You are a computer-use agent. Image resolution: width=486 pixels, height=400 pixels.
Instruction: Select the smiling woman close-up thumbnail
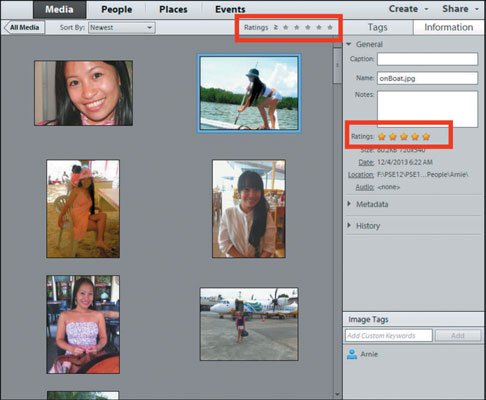pyautogui.click(x=83, y=93)
